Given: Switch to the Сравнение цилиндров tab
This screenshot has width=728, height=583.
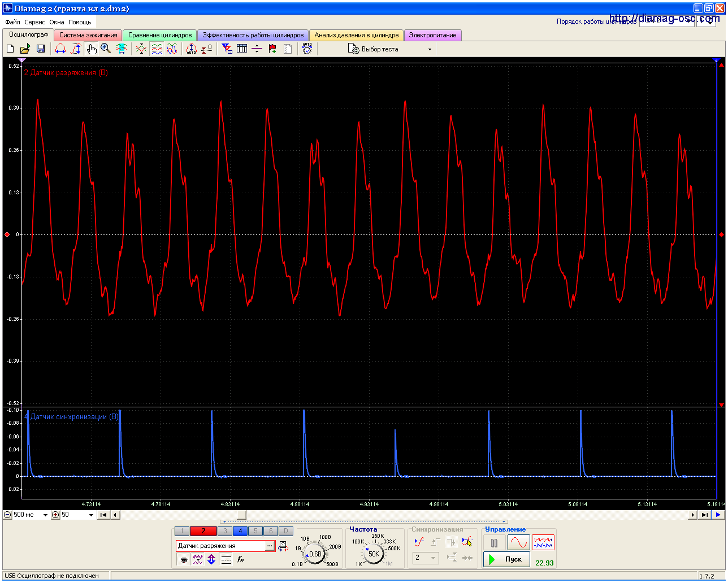Looking at the screenshot, I should (160, 35).
